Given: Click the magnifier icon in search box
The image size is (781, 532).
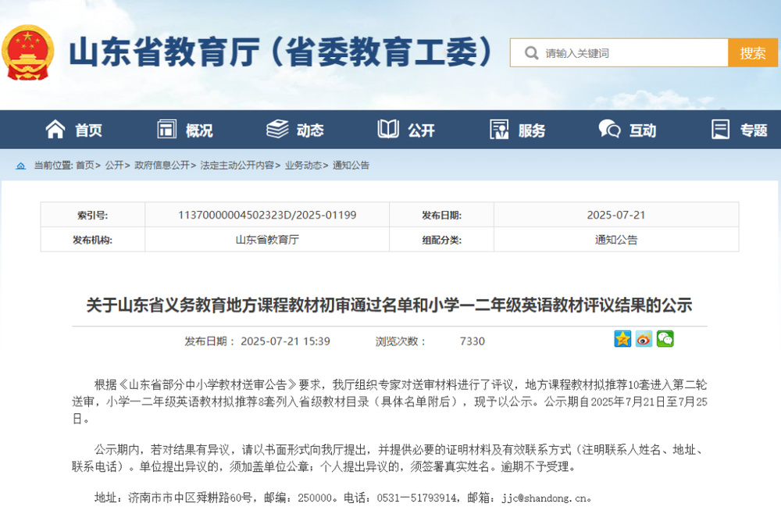Looking at the screenshot, I should (x=531, y=53).
